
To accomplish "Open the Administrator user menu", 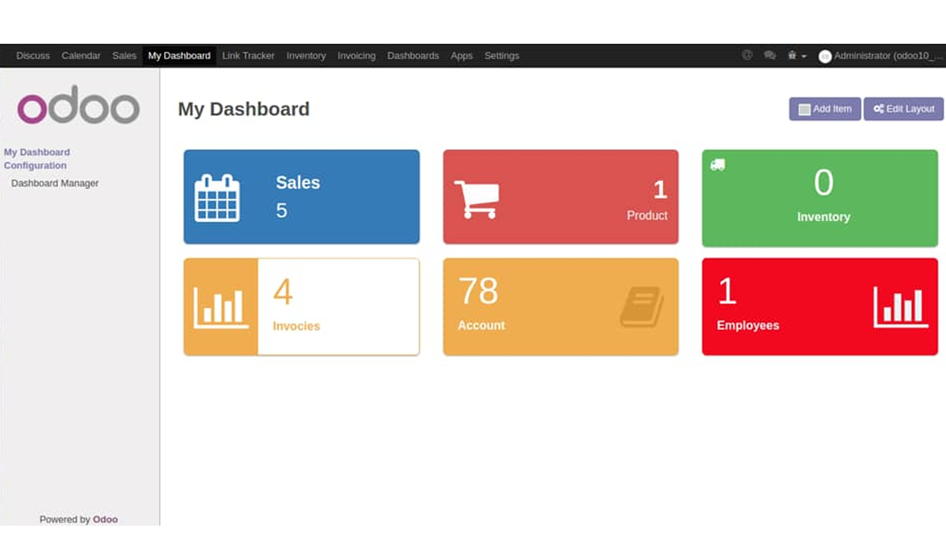I will click(x=881, y=56).
